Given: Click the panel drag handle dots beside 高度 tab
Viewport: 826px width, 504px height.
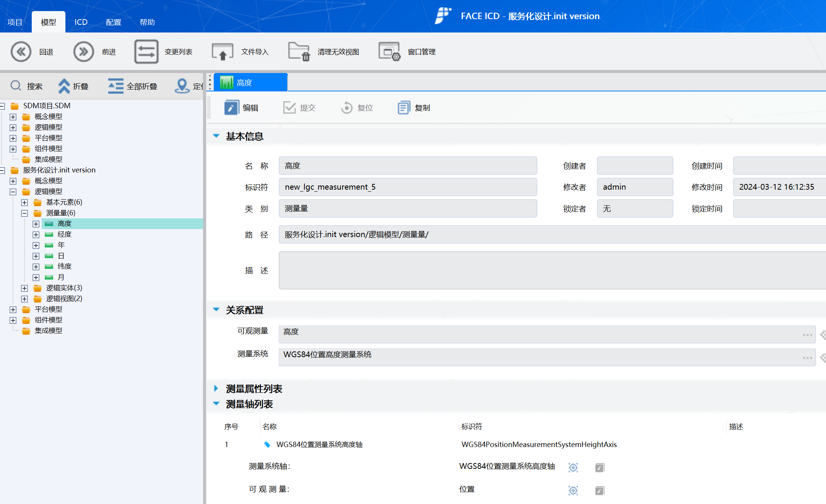Looking at the screenshot, I should coord(210,82).
